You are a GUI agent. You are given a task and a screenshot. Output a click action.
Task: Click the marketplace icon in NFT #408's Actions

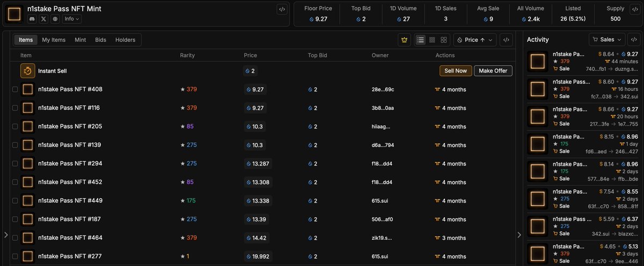pos(437,89)
